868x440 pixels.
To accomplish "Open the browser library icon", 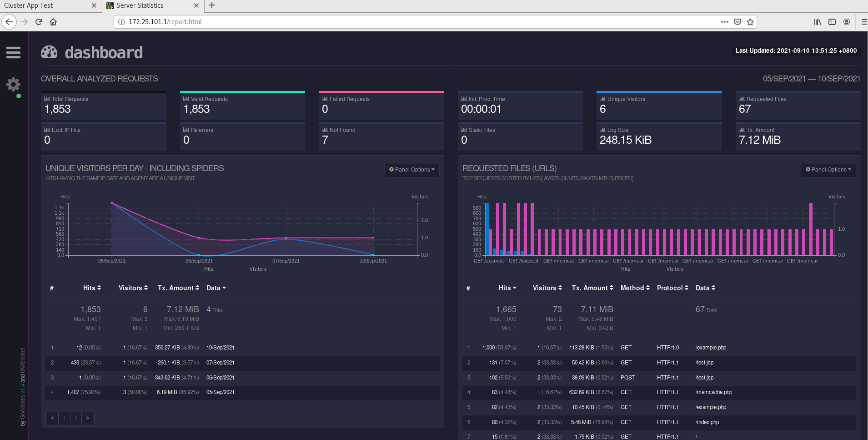I will tap(818, 22).
